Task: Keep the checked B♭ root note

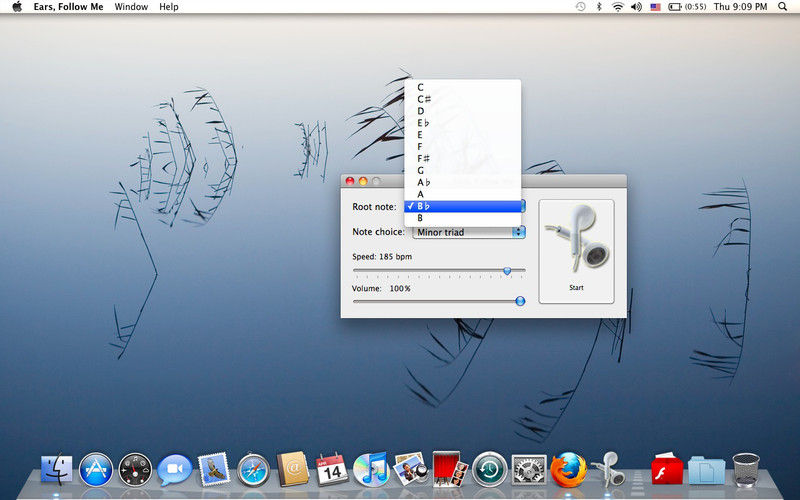Action: pyautogui.click(x=463, y=206)
